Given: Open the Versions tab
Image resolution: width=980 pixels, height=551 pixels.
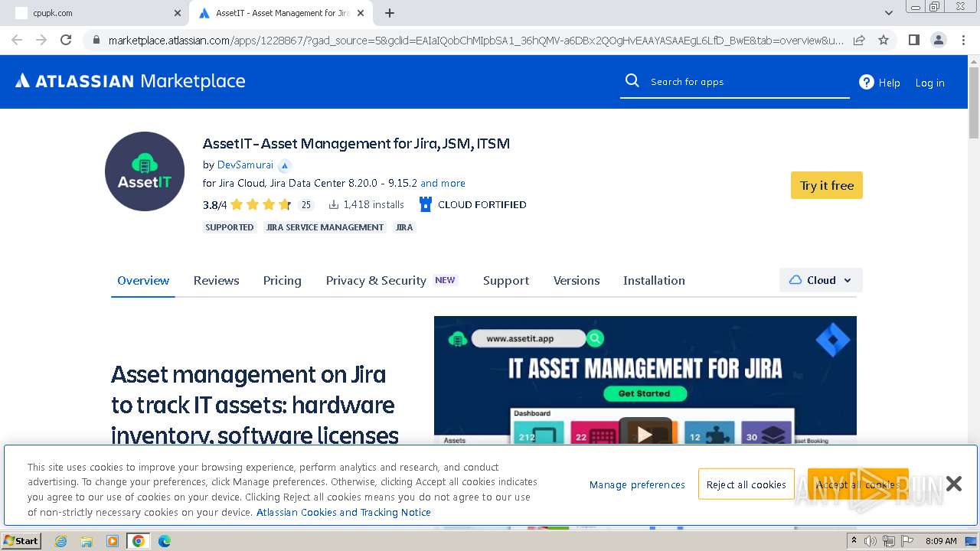Looking at the screenshot, I should click(x=577, y=280).
